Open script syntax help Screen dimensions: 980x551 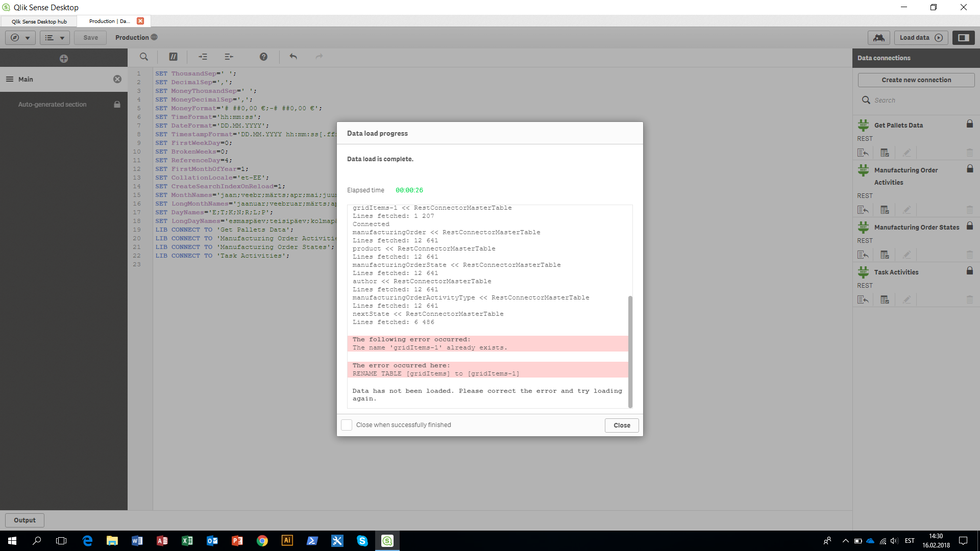coord(263,57)
